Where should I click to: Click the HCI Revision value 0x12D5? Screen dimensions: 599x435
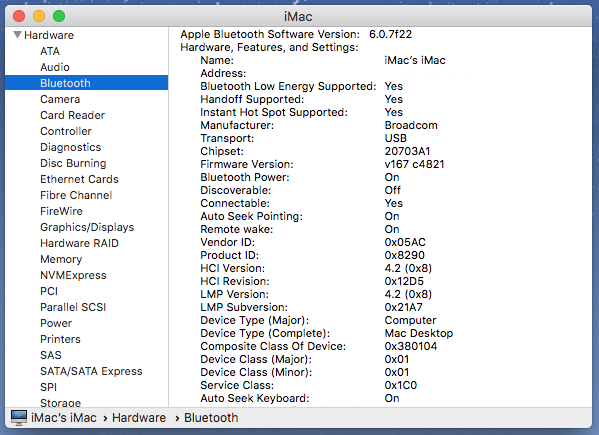(x=404, y=281)
